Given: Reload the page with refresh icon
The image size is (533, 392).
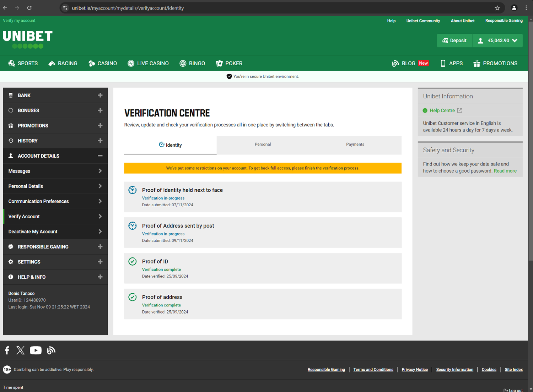Looking at the screenshot, I should [29, 8].
